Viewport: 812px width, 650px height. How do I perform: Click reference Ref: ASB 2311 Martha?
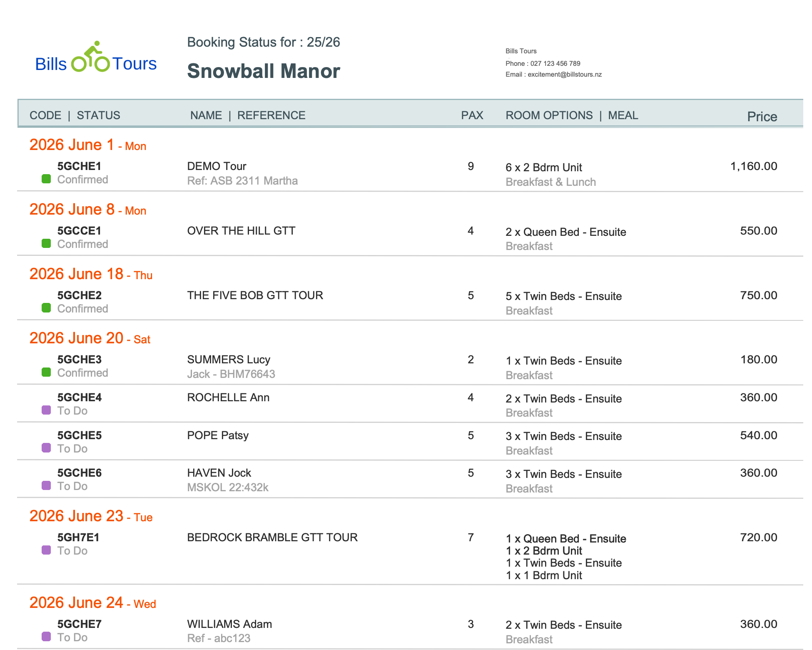pos(242,181)
